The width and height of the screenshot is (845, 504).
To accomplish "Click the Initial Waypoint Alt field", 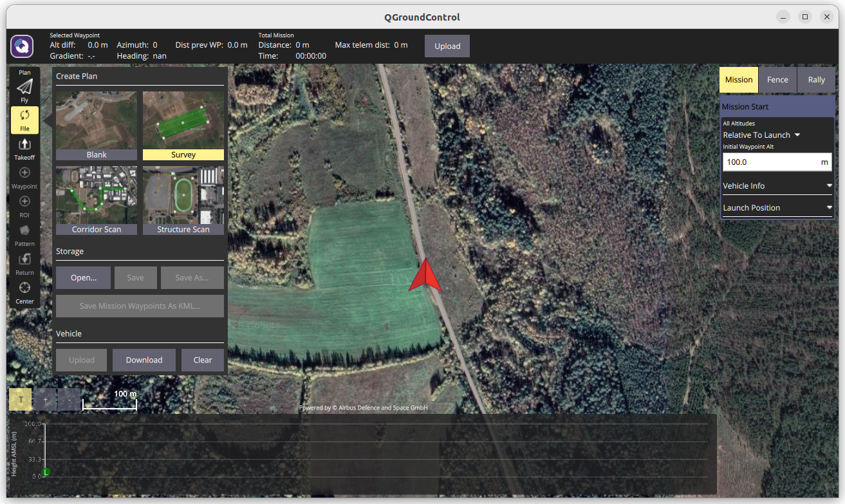I will click(x=770, y=162).
